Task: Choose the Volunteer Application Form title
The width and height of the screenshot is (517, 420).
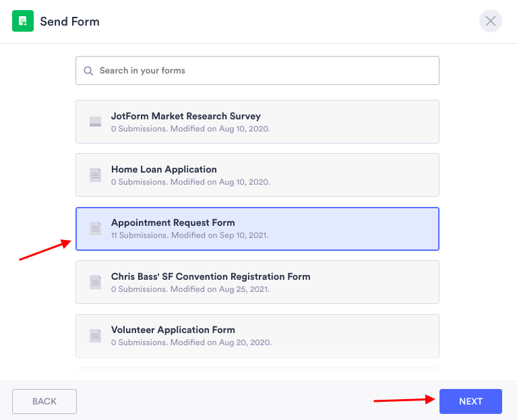Action: (x=173, y=330)
